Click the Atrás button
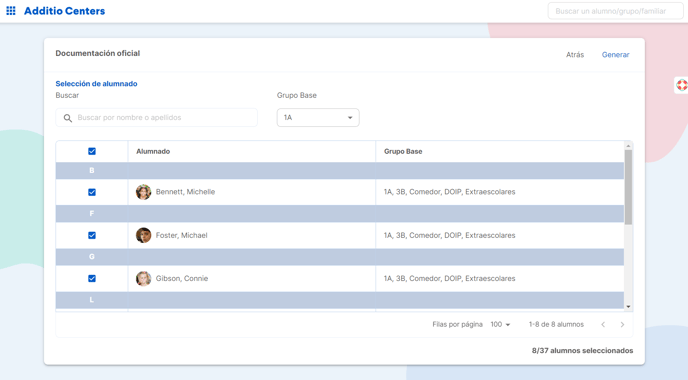The height and width of the screenshot is (380, 688). click(x=575, y=55)
